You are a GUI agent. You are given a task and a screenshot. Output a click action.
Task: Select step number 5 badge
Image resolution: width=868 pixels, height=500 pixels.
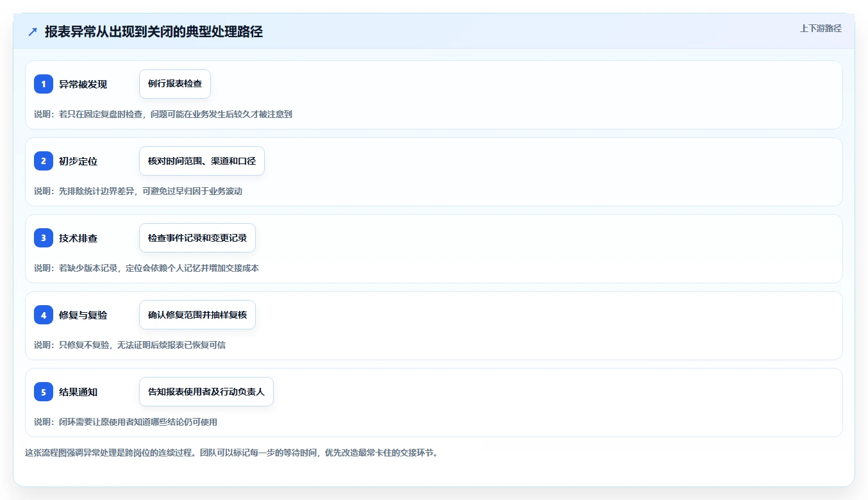pos(44,392)
